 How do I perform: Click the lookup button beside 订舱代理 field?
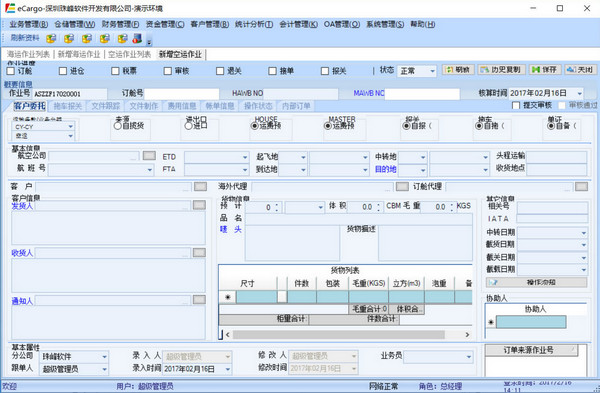pos(581,186)
